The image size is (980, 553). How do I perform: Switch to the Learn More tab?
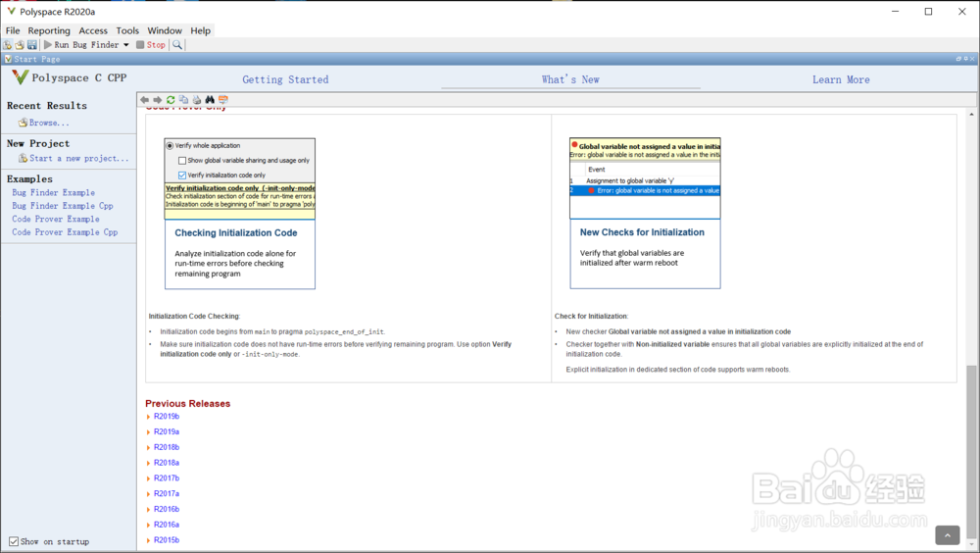pyautogui.click(x=841, y=79)
